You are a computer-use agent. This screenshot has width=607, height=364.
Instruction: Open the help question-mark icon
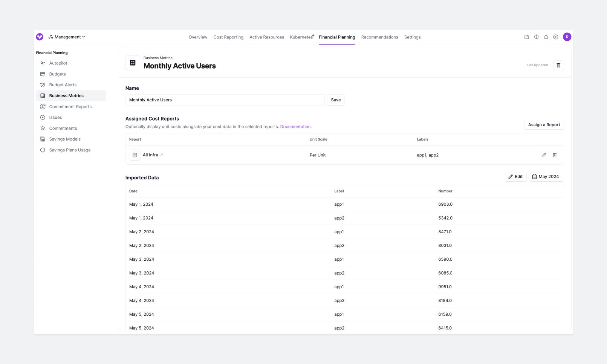(536, 37)
